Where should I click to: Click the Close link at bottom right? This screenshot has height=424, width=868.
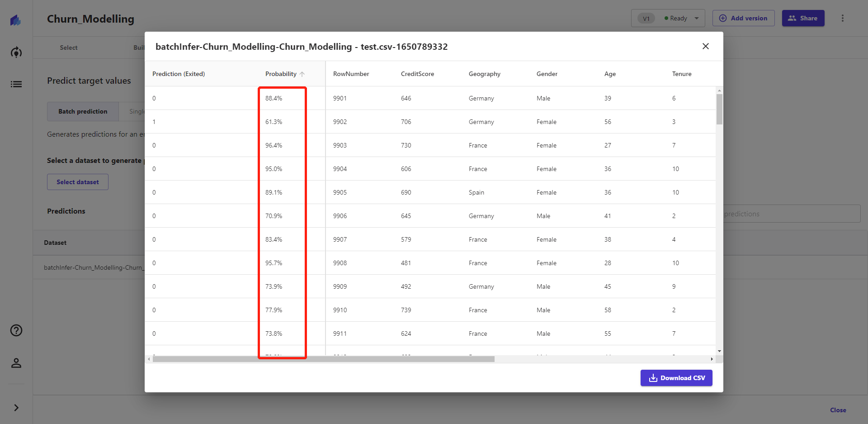tap(838, 410)
